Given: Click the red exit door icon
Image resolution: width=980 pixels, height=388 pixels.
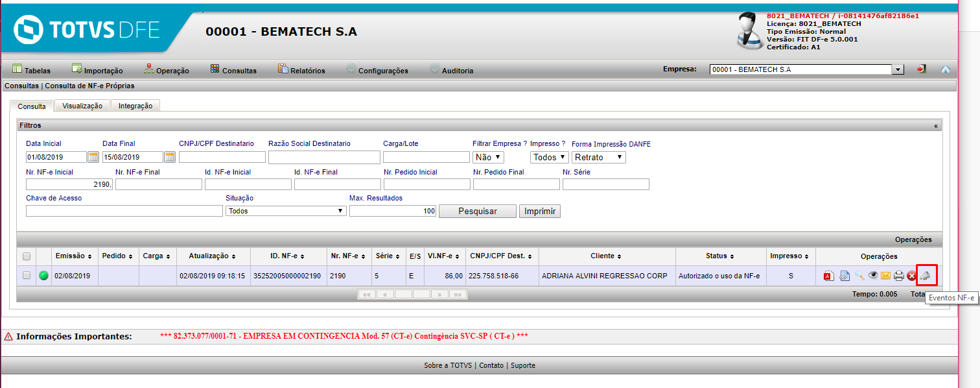Looking at the screenshot, I should (x=921, y=69).
